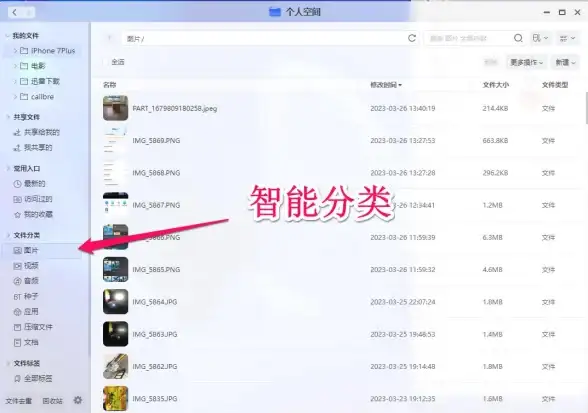Click the file list vertical scrollbar
Viewport: 588px width, 413px height.
coord(586,109)
